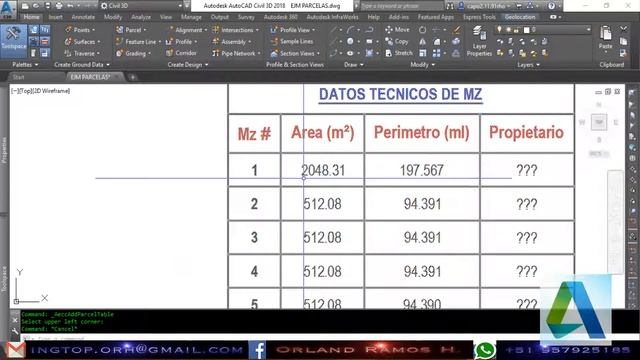
Task: Select the Copy tool in Modify panel
Action: (396, 41)
